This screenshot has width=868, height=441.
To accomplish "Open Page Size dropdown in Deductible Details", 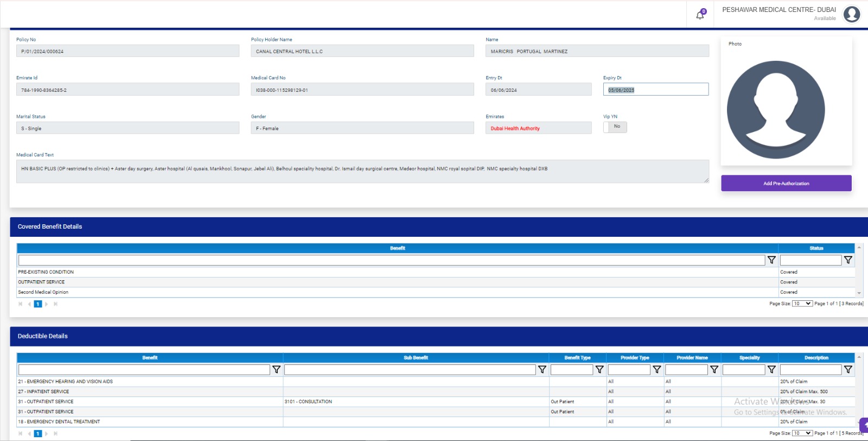I will point(802,433).
